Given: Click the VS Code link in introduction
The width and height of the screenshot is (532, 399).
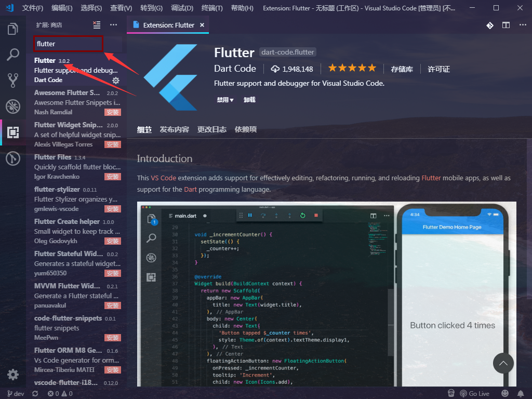Looking at the screenshot, I should point(164,178).
